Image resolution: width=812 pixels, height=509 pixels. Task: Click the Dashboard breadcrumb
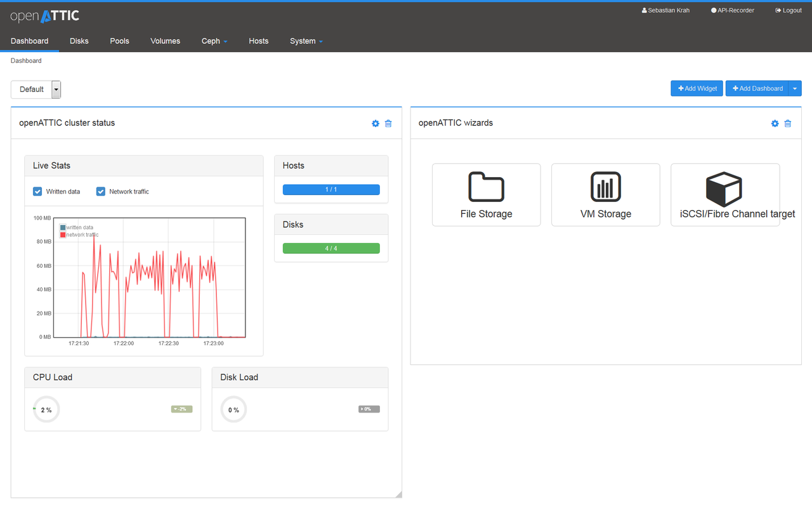(x=26, y=61)
